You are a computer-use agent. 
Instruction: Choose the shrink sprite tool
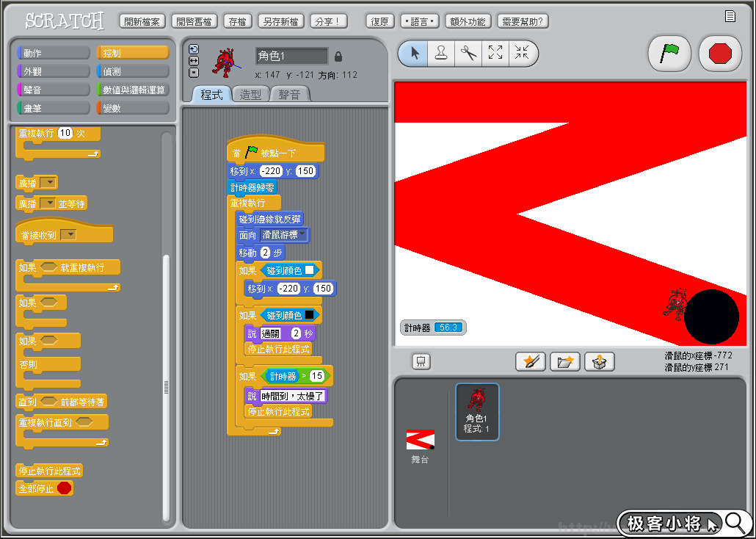tap(522, 54)
